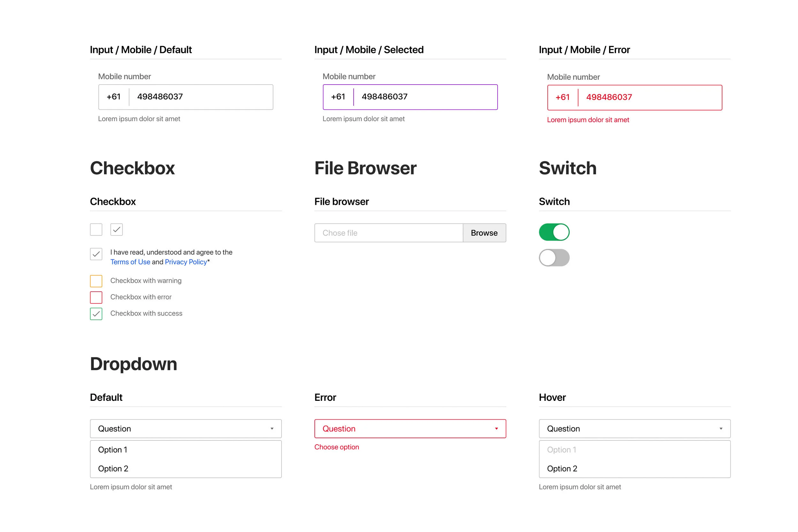Open the Terms of Use link
The image size is (798, 532).
coord(130,262)
